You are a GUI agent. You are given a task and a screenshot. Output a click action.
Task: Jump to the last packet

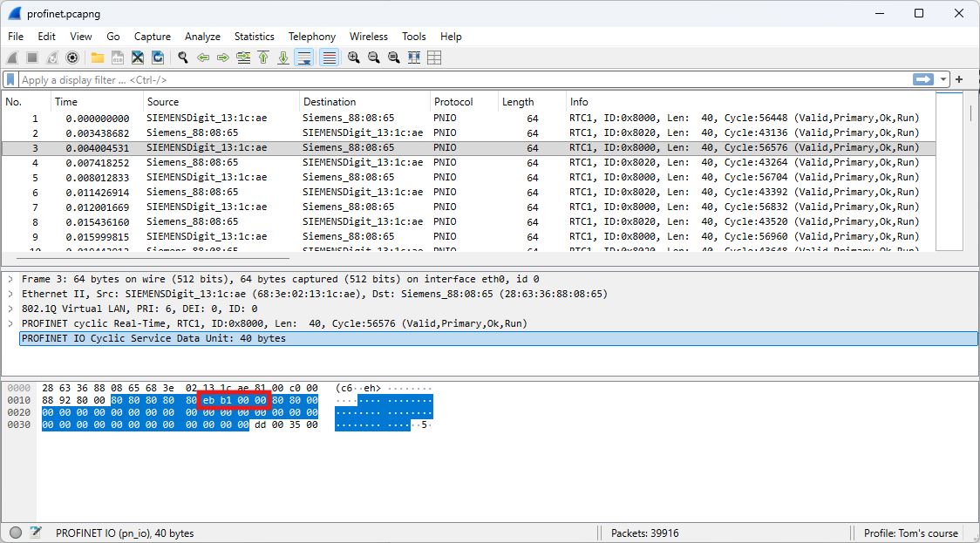tap(283, 58)
